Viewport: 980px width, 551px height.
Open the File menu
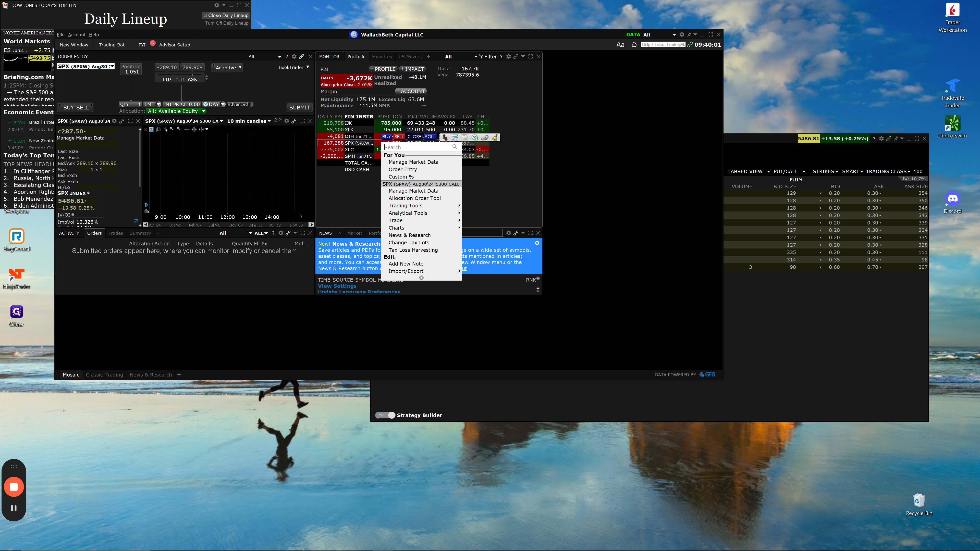point(60,35)
